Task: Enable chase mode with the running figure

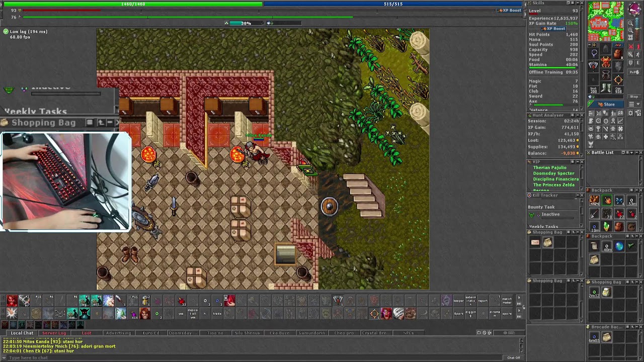Action: point(638,54)
